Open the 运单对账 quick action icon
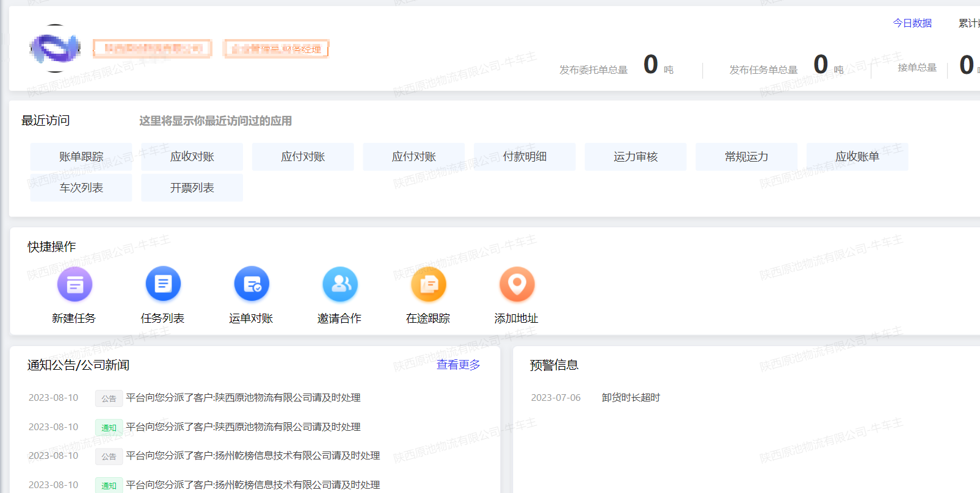The width and height of the screenshot is (980, 493). pos(252,284)
